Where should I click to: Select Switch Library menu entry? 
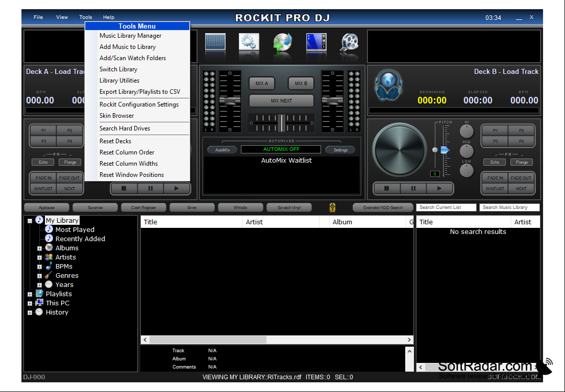pos(137,69)
